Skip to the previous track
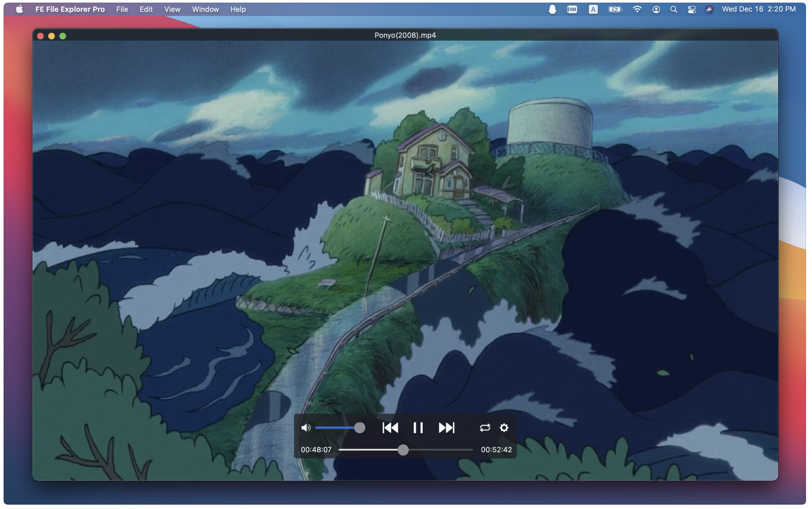This screenshot has height=509, width=812. pos(390,428)
